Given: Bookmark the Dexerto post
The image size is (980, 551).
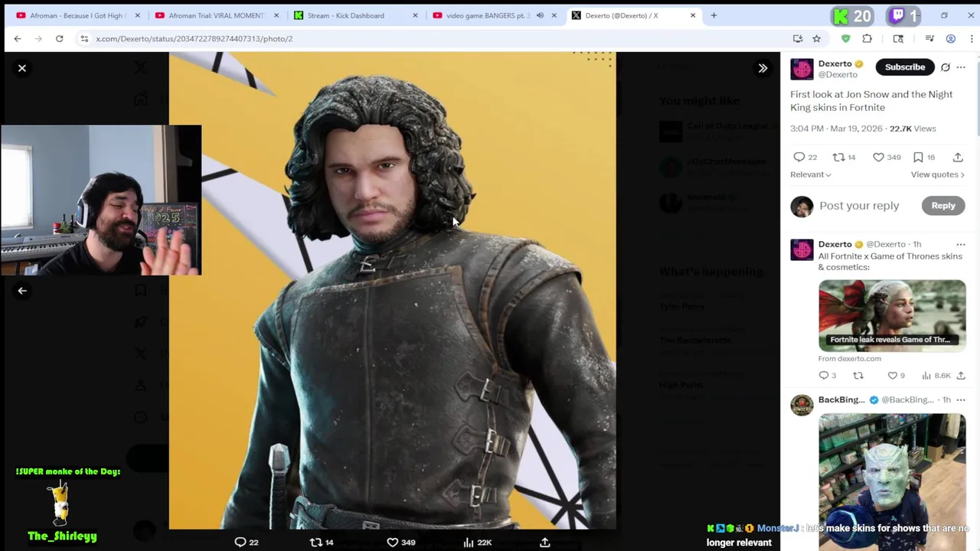Looking at the screenshot, I should pos(918,157).
